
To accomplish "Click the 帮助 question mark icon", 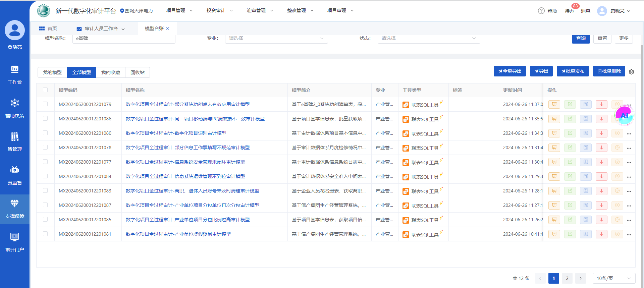I will tap(541, 11).
